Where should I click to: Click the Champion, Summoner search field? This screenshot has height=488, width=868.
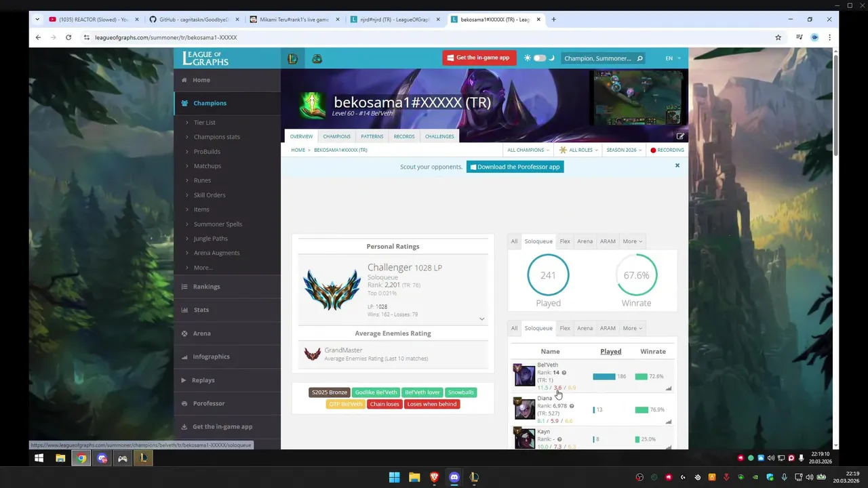pyautogui.click(x=598, y=58)
